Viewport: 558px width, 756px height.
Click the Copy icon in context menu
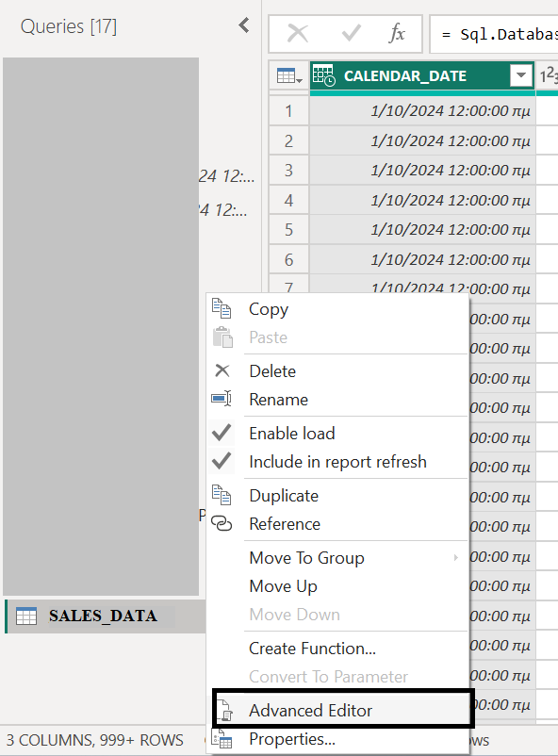[x=222, y=308]
